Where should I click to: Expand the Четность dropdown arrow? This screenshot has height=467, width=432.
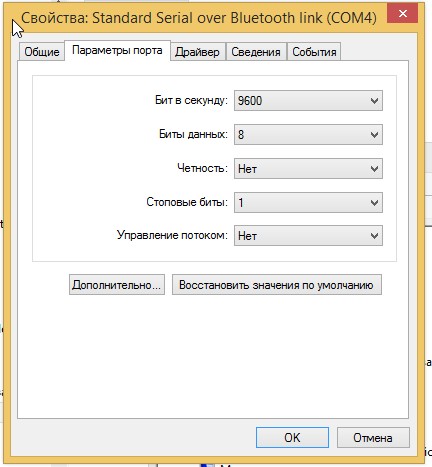[x=374, y=169]
